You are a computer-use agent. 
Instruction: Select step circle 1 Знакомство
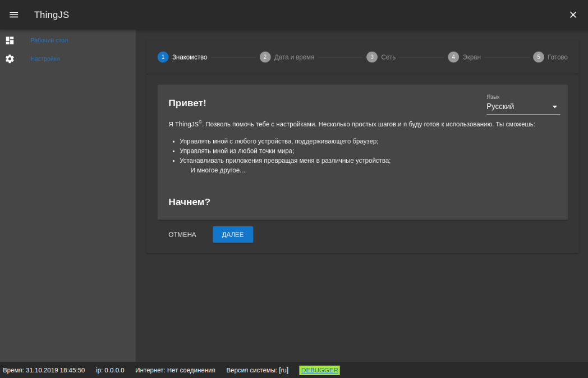pos(163,57)
